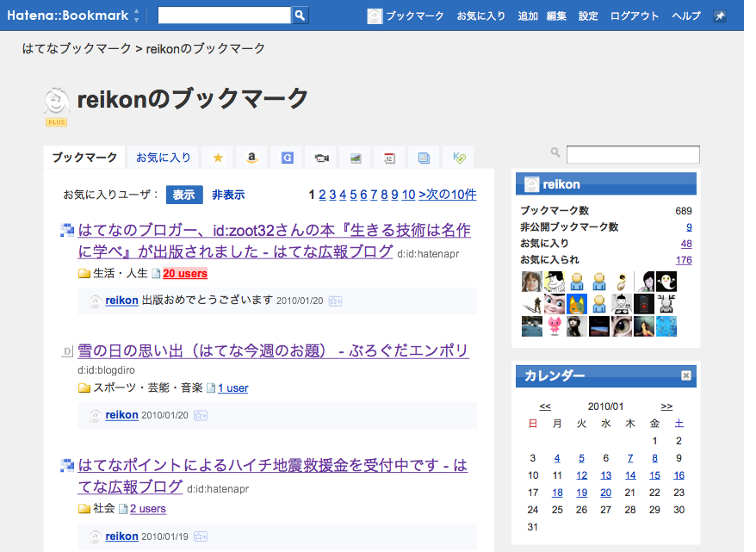
Task: Click the magnifier search button in header
Action: (300, 16)
